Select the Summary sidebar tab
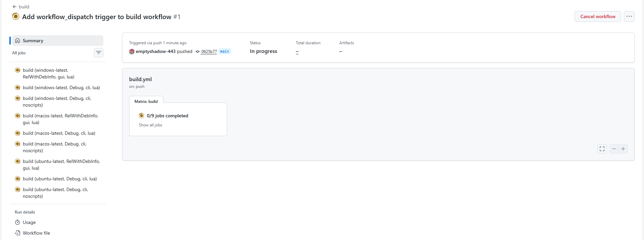Viewport: 644px width, 240px height. tap(33, 41)
